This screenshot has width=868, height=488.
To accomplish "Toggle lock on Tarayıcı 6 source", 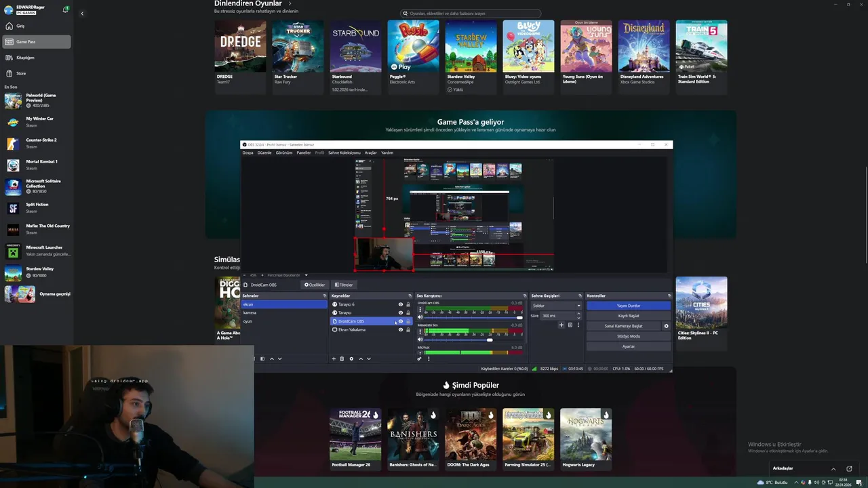I will 408,304.
